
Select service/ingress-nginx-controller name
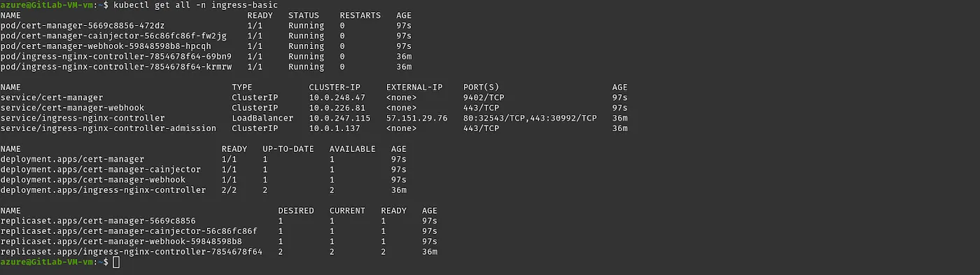click(83, 118)
